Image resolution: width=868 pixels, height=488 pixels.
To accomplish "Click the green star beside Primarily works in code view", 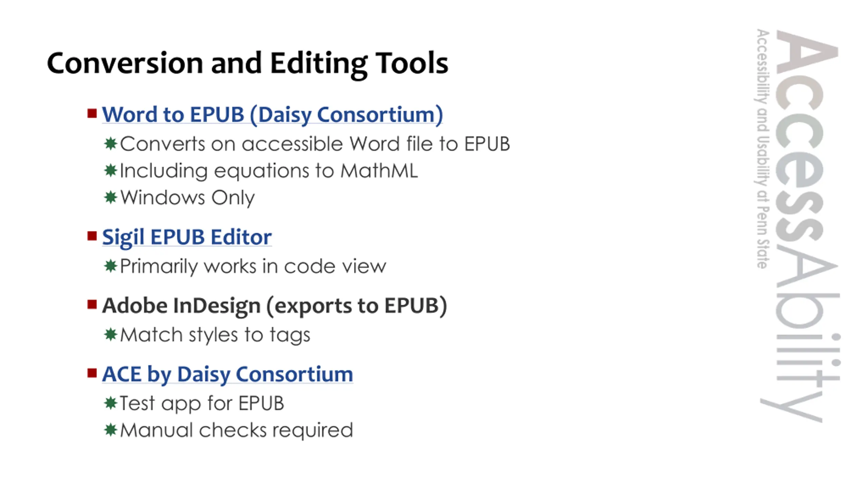I will (111, 266).
